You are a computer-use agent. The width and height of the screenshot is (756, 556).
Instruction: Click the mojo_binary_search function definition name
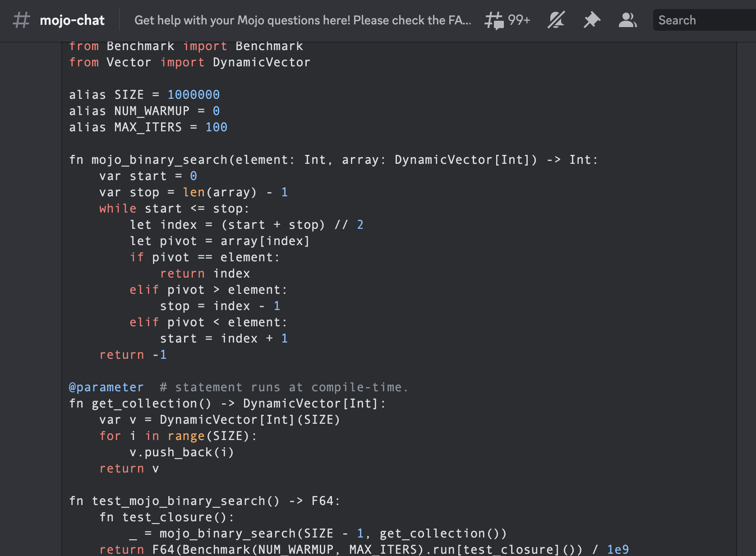pos(160,160)
